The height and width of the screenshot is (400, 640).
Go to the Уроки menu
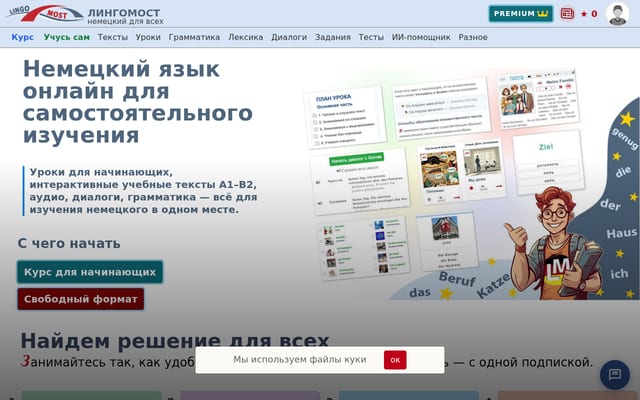pos(148,37)
